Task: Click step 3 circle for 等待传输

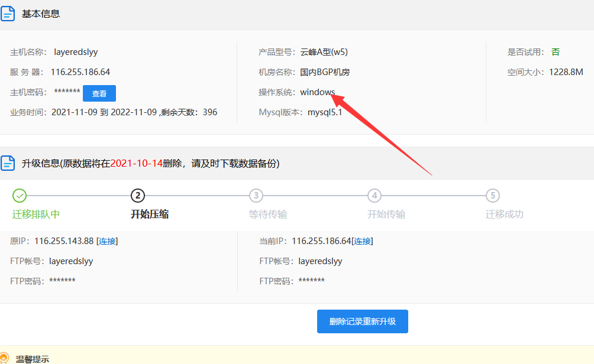Action: [x=256, y=196]
